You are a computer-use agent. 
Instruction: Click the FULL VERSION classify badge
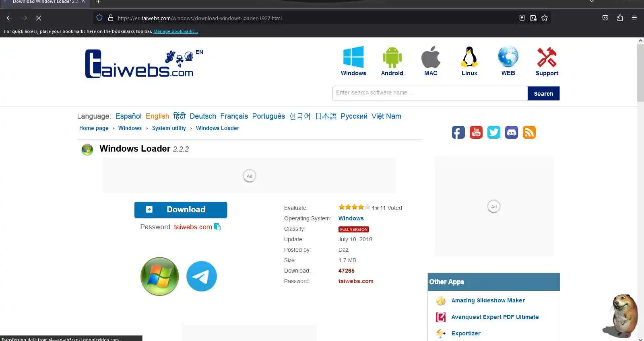[x=354, y=229]
